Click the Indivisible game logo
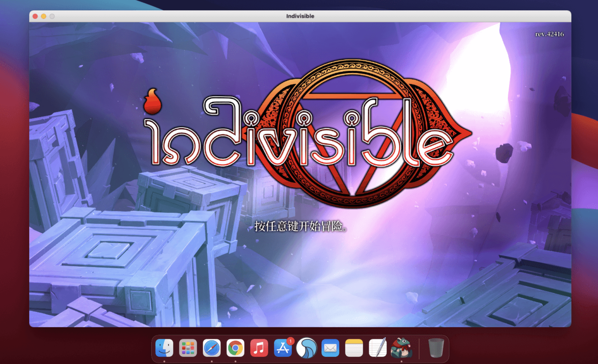The image size is (598, 364). click(x=308, y=133)
